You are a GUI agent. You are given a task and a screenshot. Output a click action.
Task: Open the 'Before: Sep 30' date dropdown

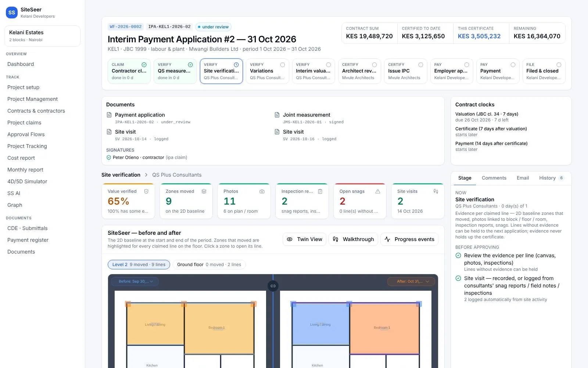(x=135, y=282)
